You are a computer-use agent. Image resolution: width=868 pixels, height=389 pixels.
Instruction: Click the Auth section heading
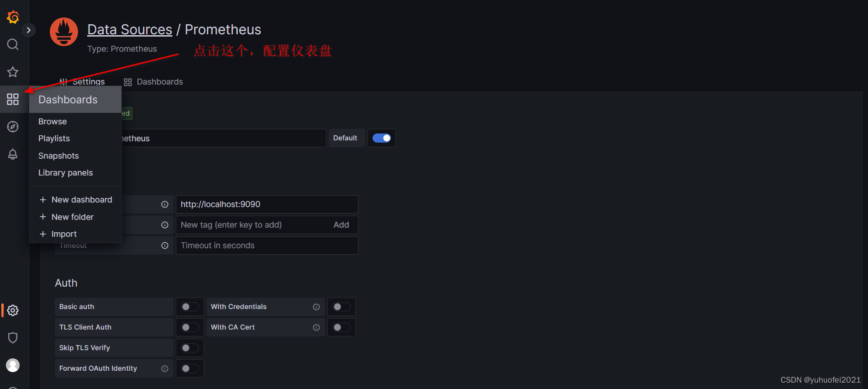coord(66,283)
